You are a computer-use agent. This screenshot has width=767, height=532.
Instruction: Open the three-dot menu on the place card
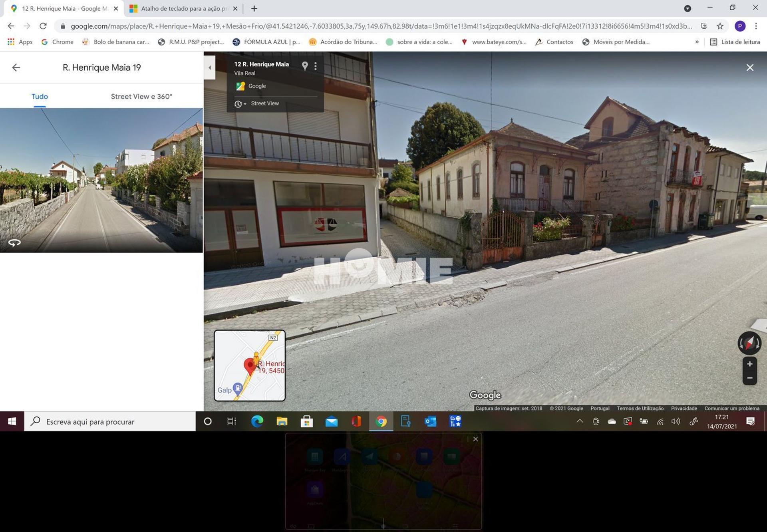point(316,66)
